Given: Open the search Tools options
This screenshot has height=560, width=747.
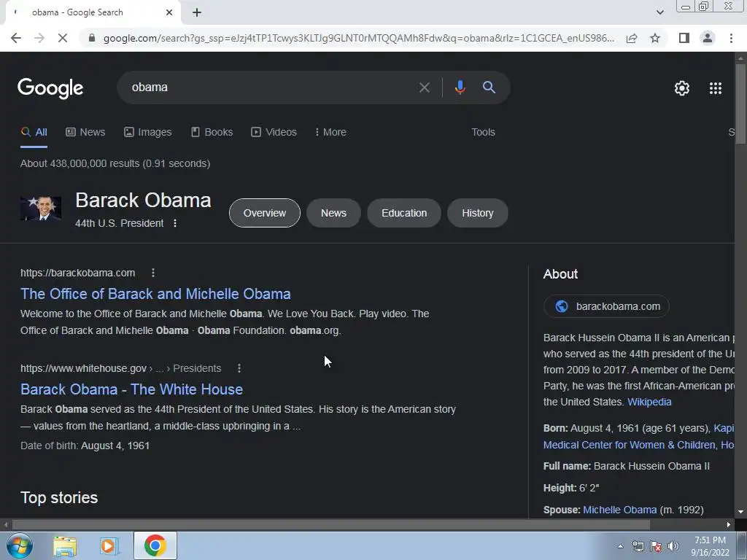Looking at the screenshot, I should 483,133.
